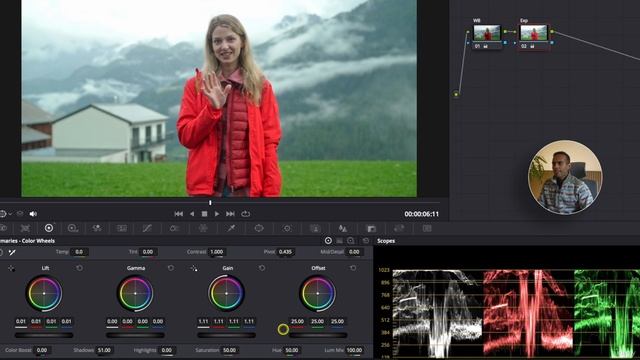Switch to primaries wheels mode icon

click(328, 241)
